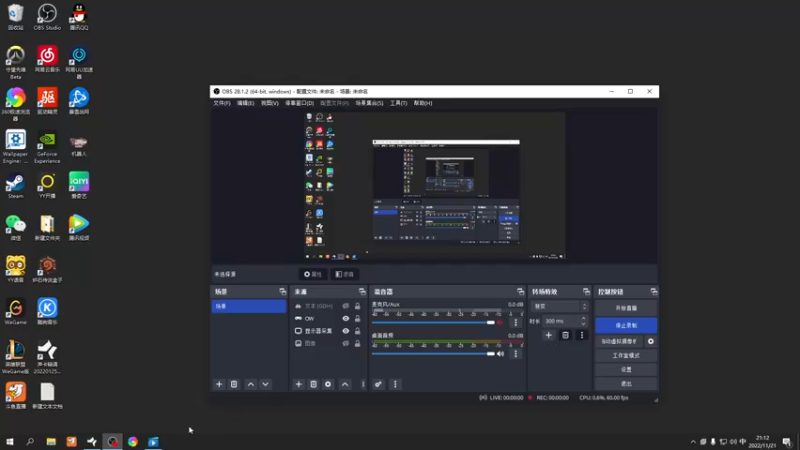
Task: Pop out the Controls dock panel
Action: (654, 291)
